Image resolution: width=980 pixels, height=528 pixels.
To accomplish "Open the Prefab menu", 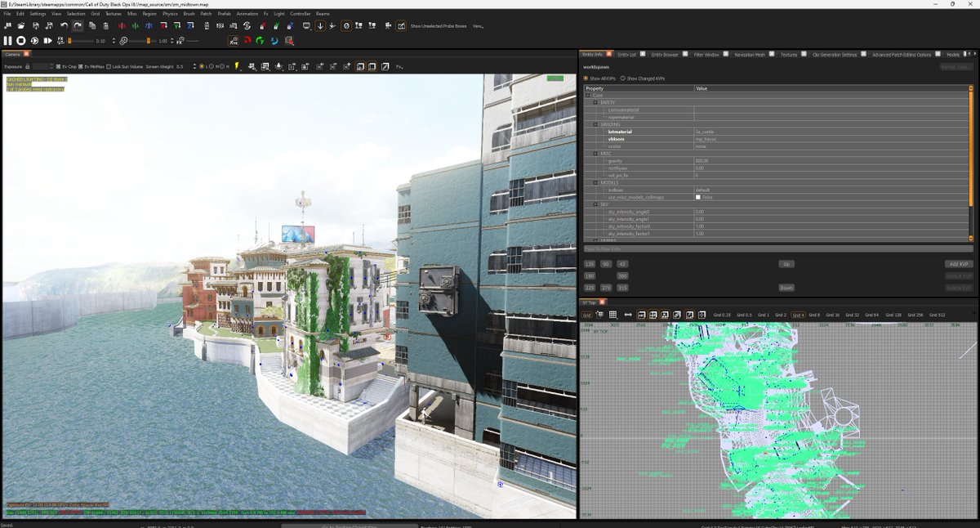I will coord(224,14).
